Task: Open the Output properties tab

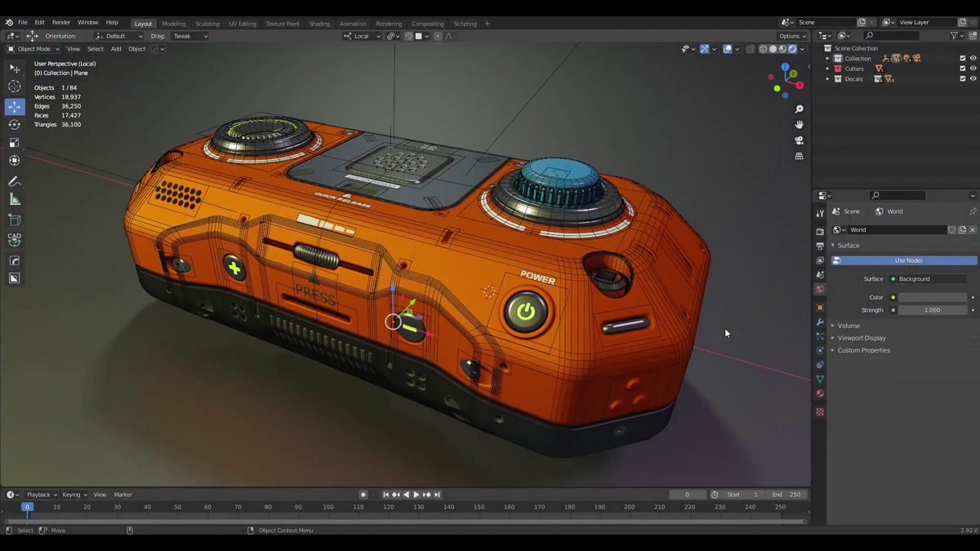Action: (820, 246)
